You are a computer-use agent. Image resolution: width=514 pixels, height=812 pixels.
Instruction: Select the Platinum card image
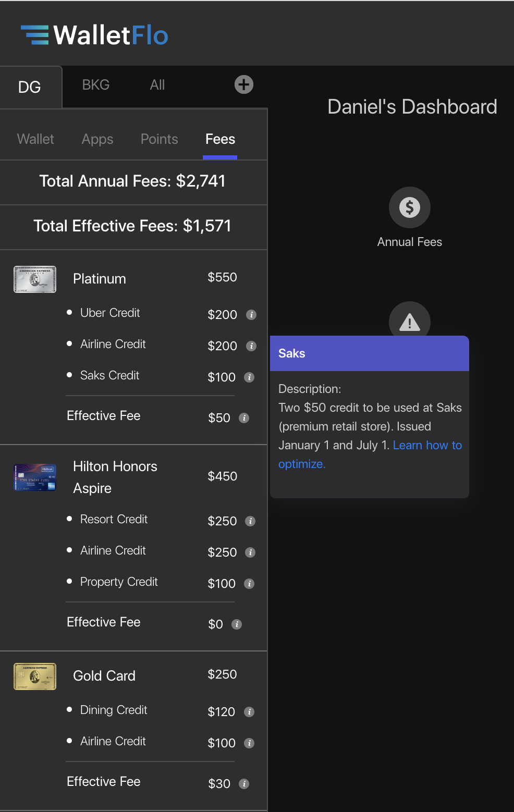coord(35,279)
